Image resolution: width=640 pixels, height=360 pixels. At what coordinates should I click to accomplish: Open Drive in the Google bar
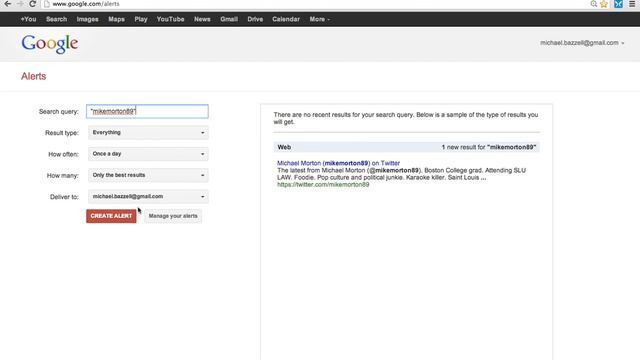[255, 19]
